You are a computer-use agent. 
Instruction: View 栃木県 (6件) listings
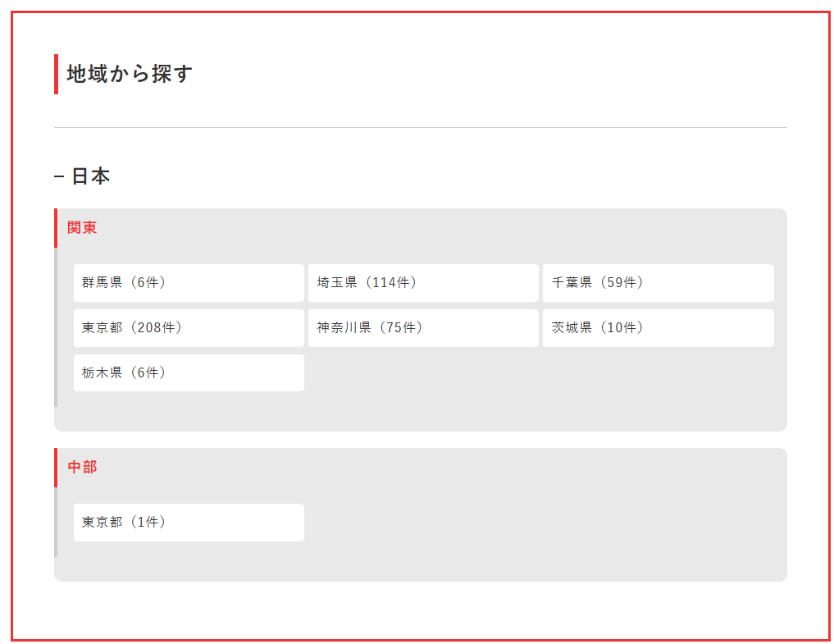point(189,373)
